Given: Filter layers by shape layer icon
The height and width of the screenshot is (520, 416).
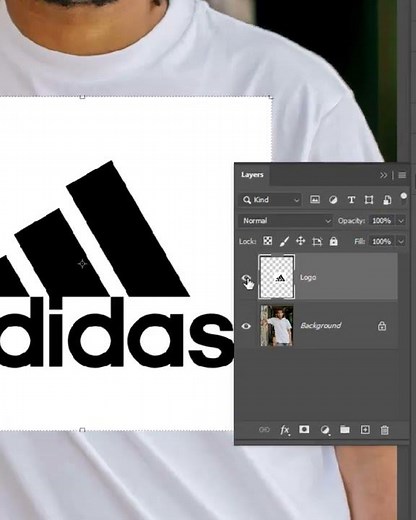Looking at the screenshot, I should [x=369, y=200].
